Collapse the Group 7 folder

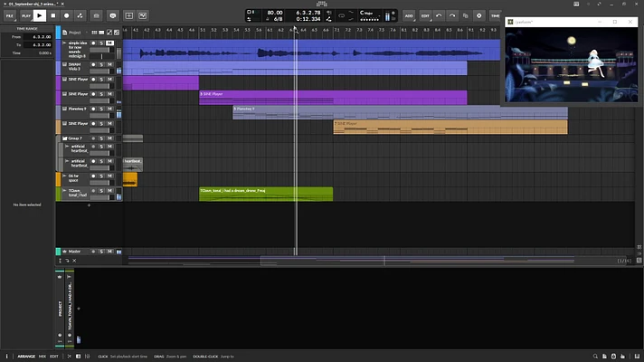click(x=65, y=138)
